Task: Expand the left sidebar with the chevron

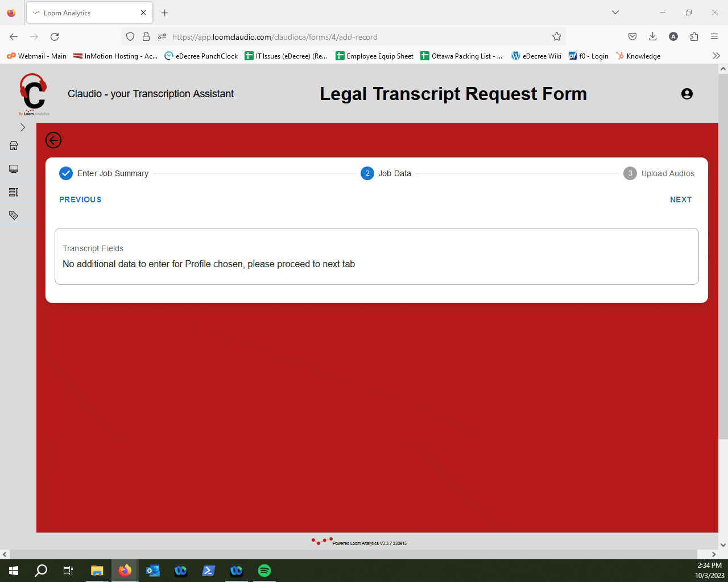Action: click(x=23, y=127)
